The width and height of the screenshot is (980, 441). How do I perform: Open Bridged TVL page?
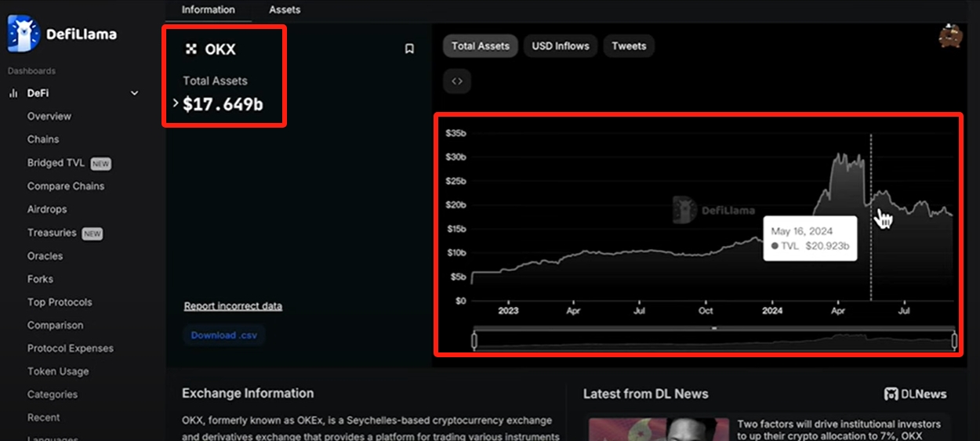point(56,163)
